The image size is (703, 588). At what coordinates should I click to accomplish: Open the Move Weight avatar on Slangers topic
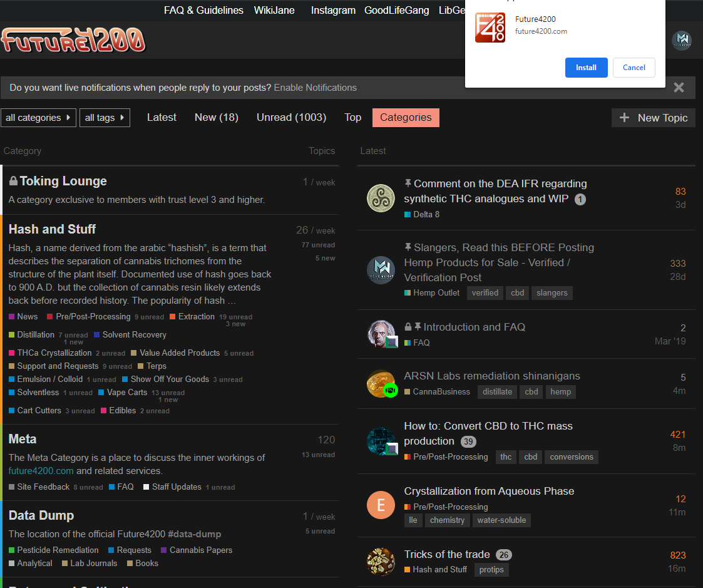(x=381, y=270)
